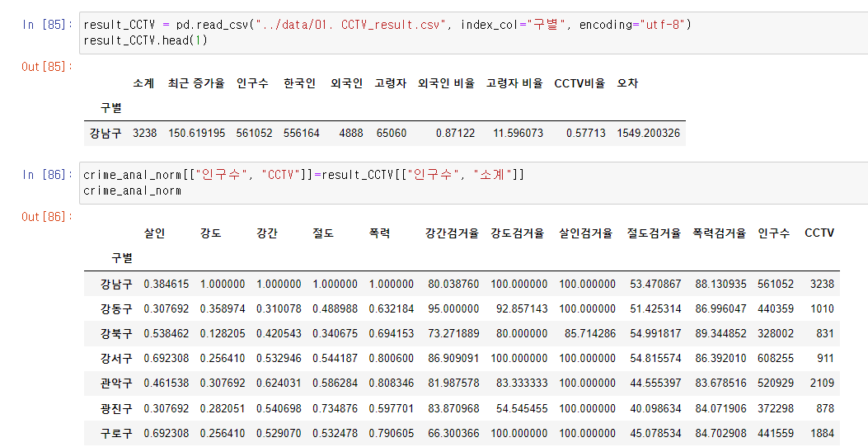Viewport: 868px width, 447px height.
Task: Select value 150.619195 in first table
Action: pos(196,133)
